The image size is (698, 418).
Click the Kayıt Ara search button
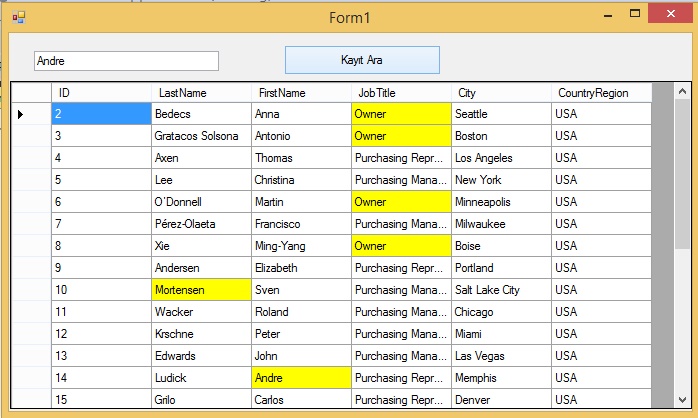point(362,60)
